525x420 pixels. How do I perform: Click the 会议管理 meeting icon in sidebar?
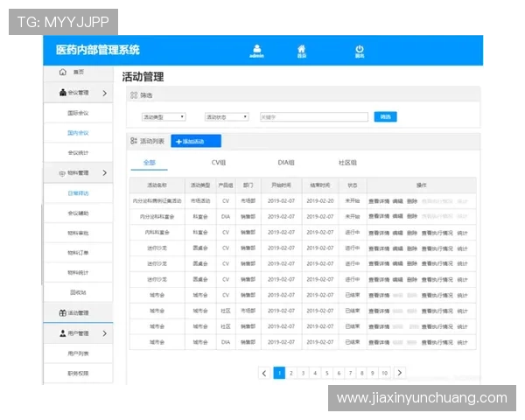click(x=63, y=93)
